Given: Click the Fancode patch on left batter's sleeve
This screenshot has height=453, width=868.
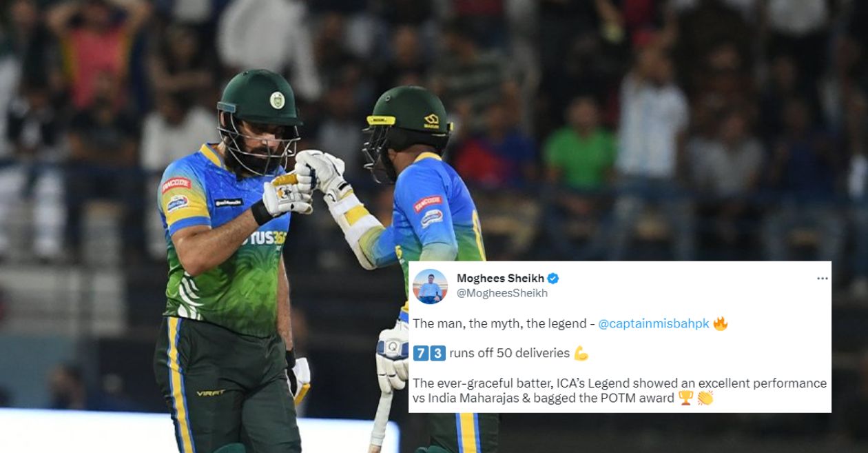Looking at the screenshot, I should tap(176, 185).
